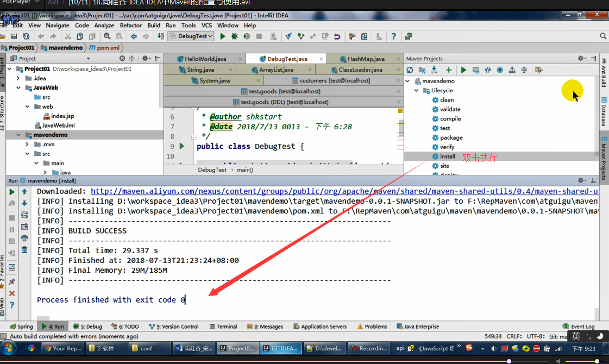Select the install lifecycle phase
This screenshot has height=364, width=609.
448,156
